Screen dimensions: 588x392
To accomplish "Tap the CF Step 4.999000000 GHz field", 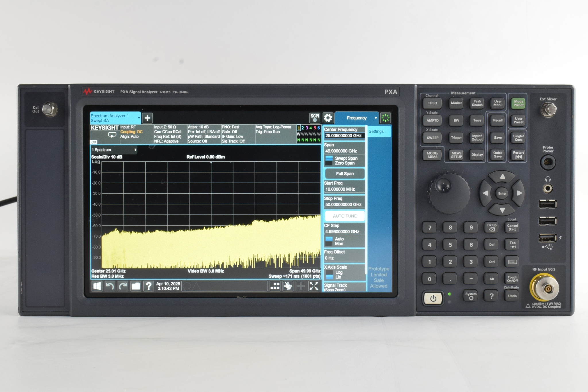I will pos(345,231).
